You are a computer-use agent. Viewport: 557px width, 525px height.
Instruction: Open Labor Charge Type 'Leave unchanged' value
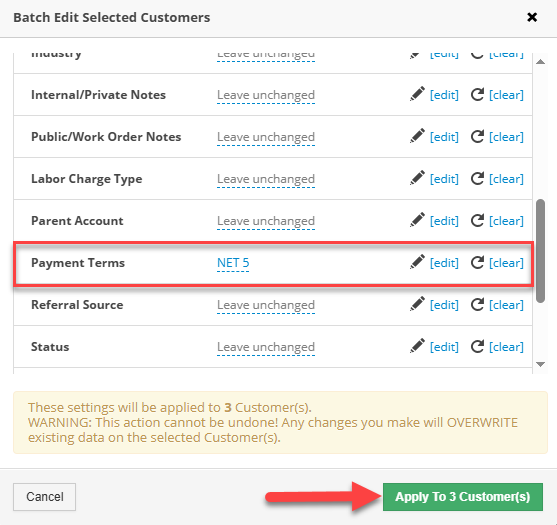click(x=266, y=179)
